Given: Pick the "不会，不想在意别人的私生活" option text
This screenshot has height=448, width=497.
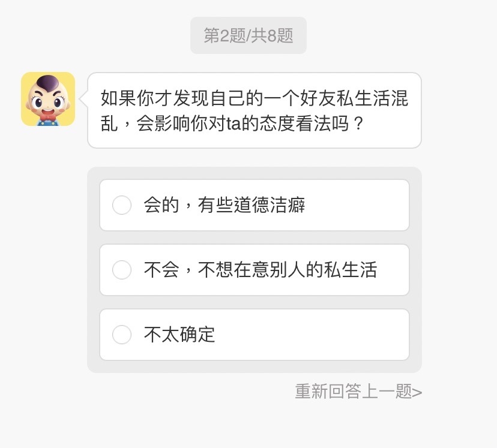Looking at the screenshot, I should (260, 270).
